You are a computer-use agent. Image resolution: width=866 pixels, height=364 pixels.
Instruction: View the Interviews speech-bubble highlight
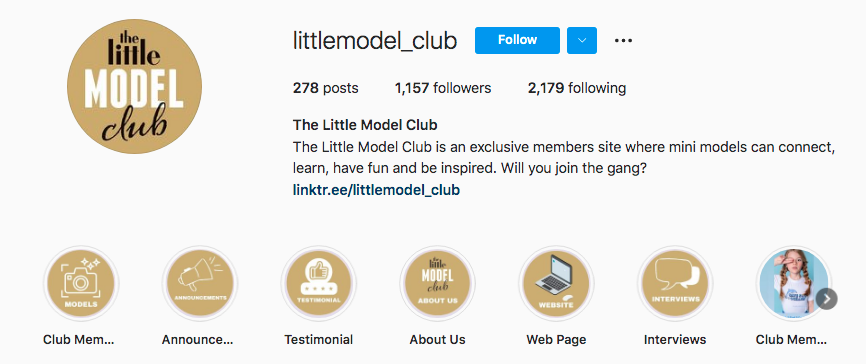[675, 283]
